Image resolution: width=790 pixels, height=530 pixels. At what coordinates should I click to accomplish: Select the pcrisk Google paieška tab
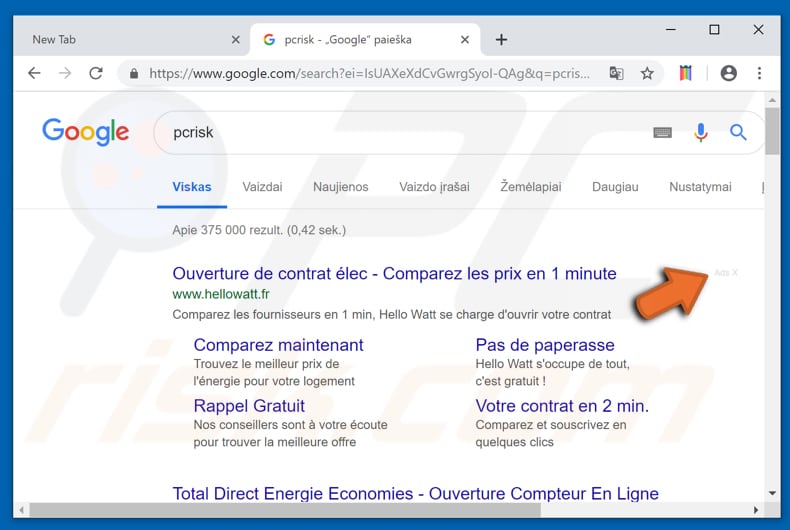click(365, 39)
